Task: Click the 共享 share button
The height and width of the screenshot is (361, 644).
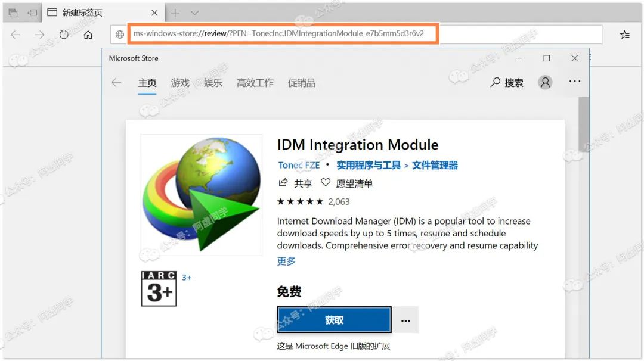Action: (x=295, y=183)
